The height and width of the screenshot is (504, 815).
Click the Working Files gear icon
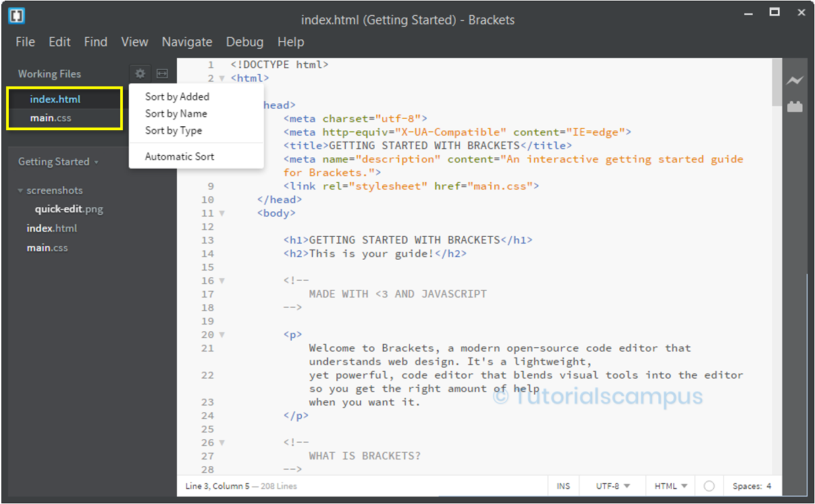pyautogui.click(x=140, y=74)
